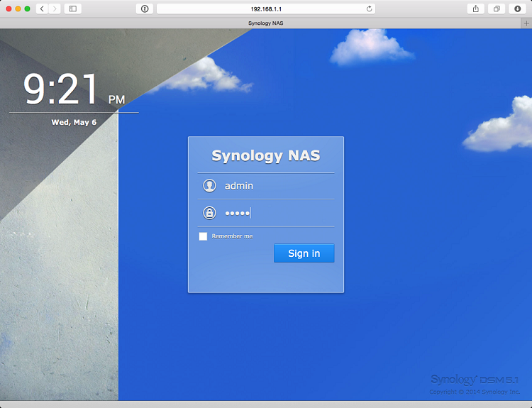Show the Safari sidebar

(x=72, y=9)
